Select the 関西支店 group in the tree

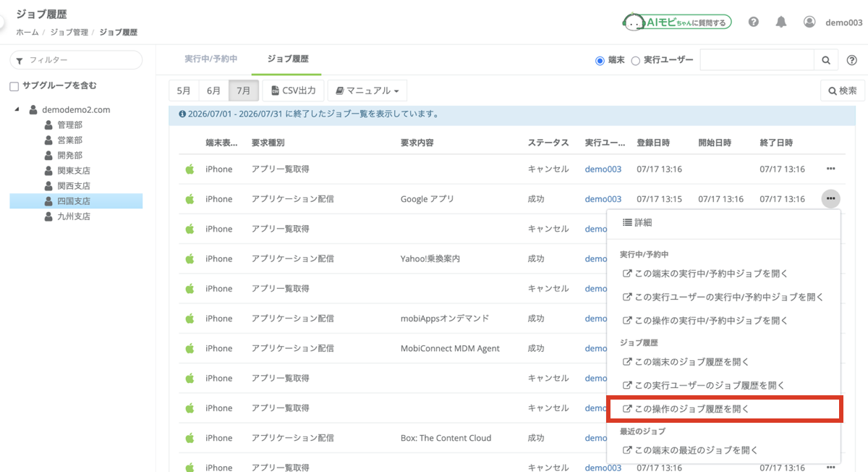(74, 186)
